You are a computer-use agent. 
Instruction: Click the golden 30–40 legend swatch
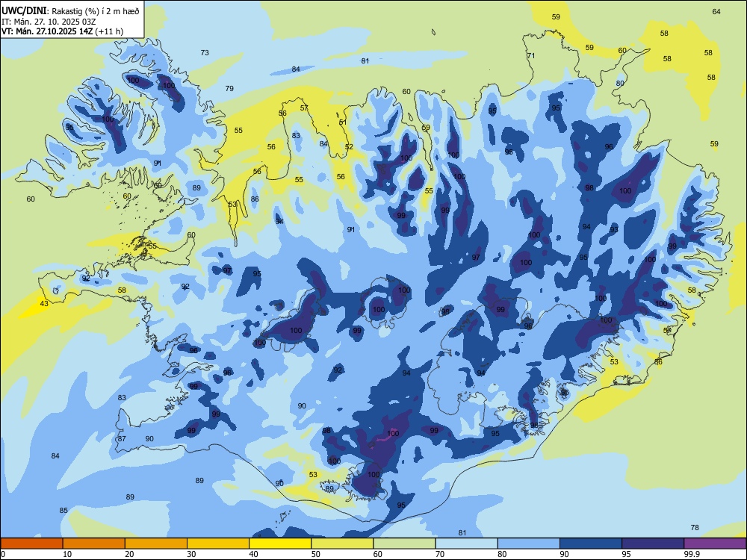(x=218, y=544)
